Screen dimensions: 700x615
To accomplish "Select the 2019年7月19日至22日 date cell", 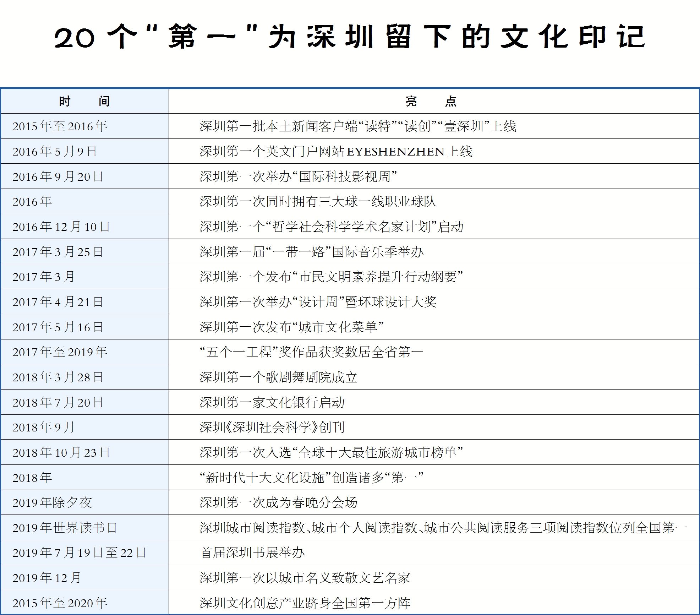I will pos(79,553).
